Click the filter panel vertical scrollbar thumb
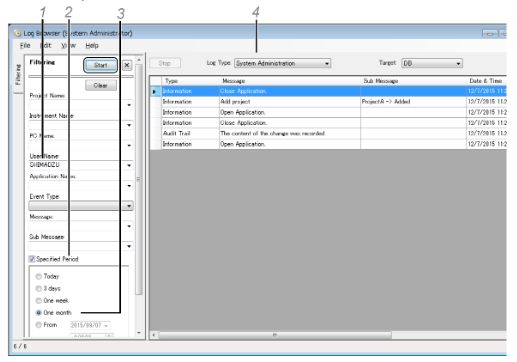517x362 pixels. click(139, 180)
